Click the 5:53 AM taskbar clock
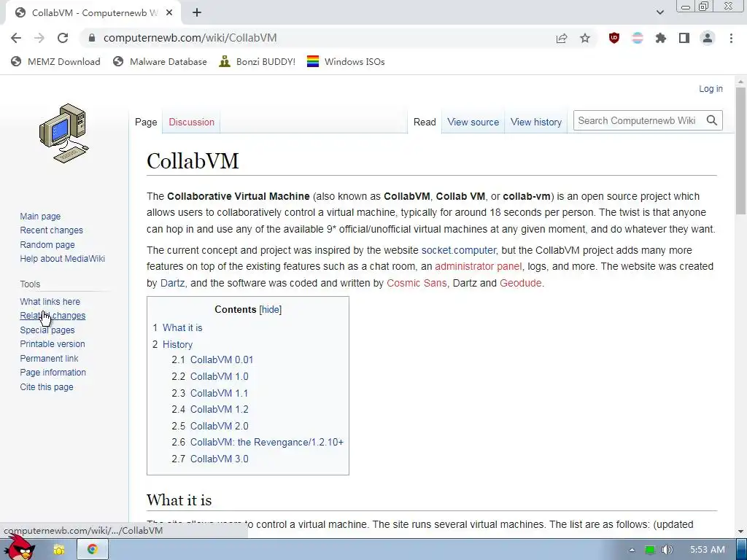Screen dimensions: 747x560 click(708, 550)
